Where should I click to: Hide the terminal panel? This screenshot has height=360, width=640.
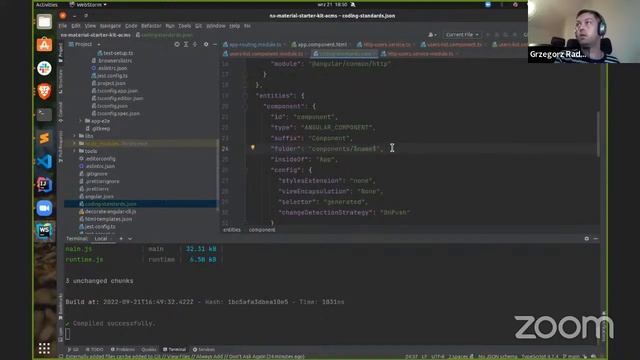pos(596,238)
